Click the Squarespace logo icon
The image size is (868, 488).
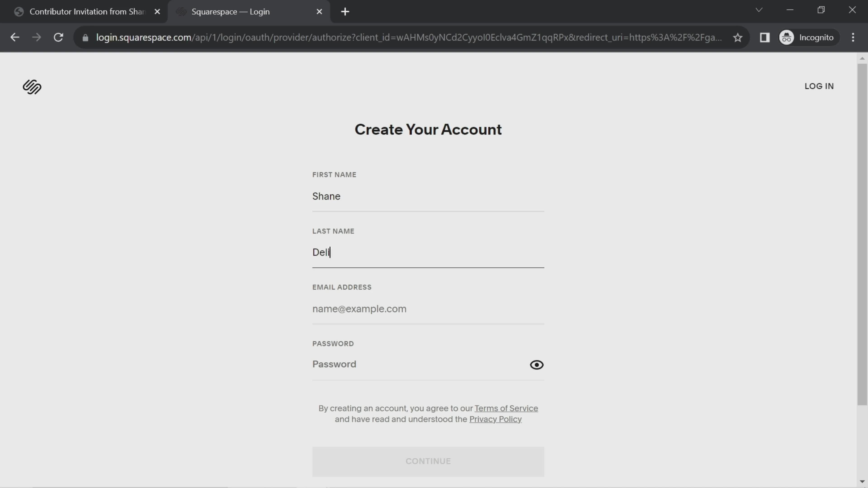(32, 87)
